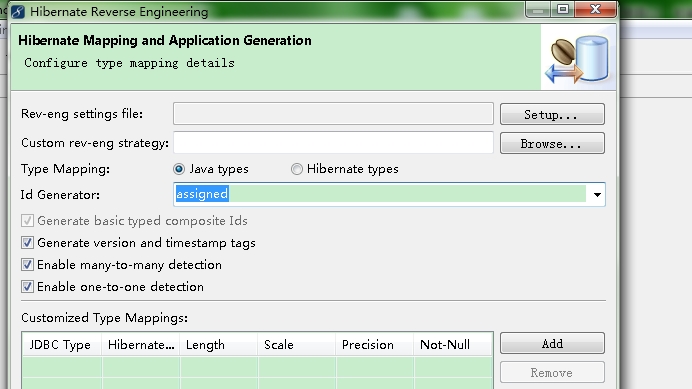
Task: Click Add to create a type mapping
Action: (552, 344)
